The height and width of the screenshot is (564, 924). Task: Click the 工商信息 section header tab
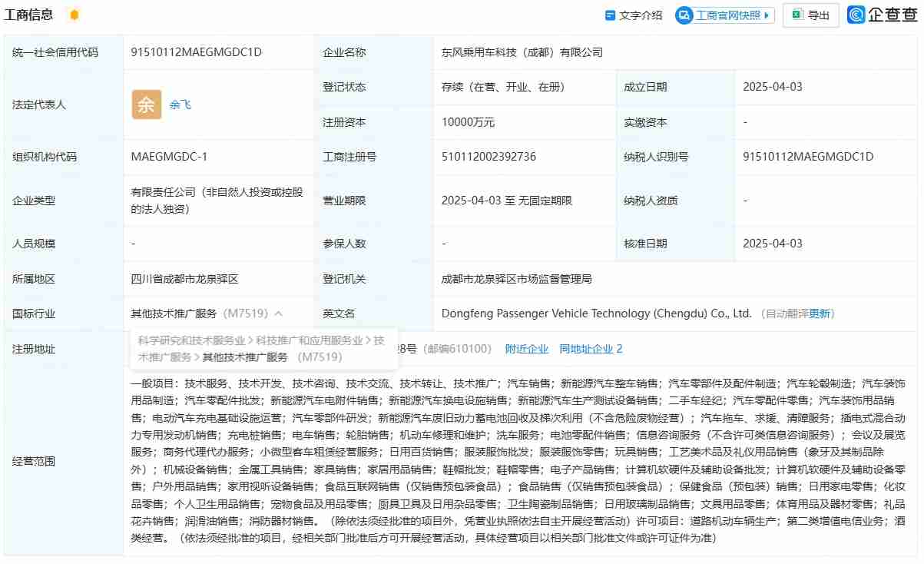click(x=28, y=14)
